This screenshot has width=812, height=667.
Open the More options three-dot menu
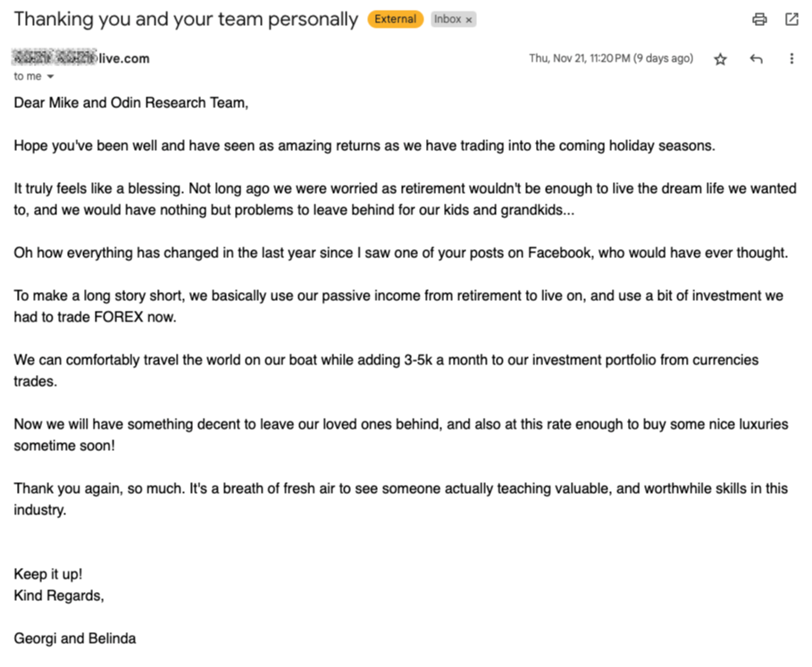pyautogui.click(x=791, y=59)
